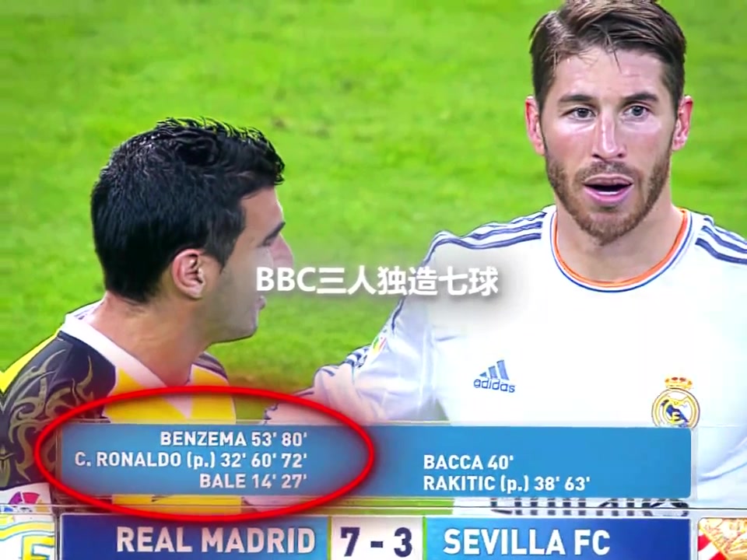Click the Real Madrid crest on the jersey
This screenshot has height=560, width=747.
[675, 402]
